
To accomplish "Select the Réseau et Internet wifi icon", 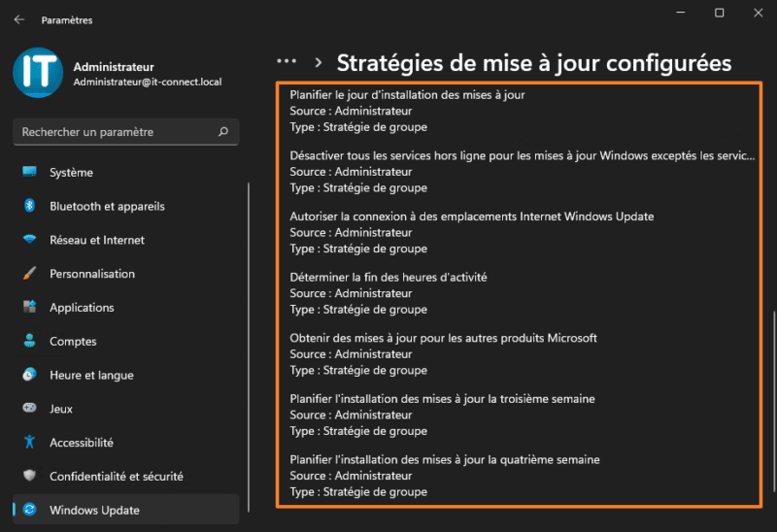I will click(30, 239).
